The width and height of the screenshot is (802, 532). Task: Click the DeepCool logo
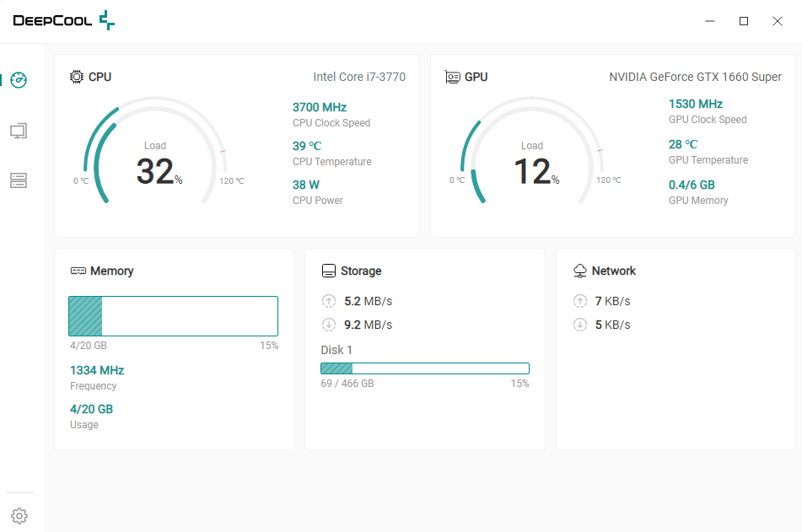pyautogui.click(x=64, y=20)
